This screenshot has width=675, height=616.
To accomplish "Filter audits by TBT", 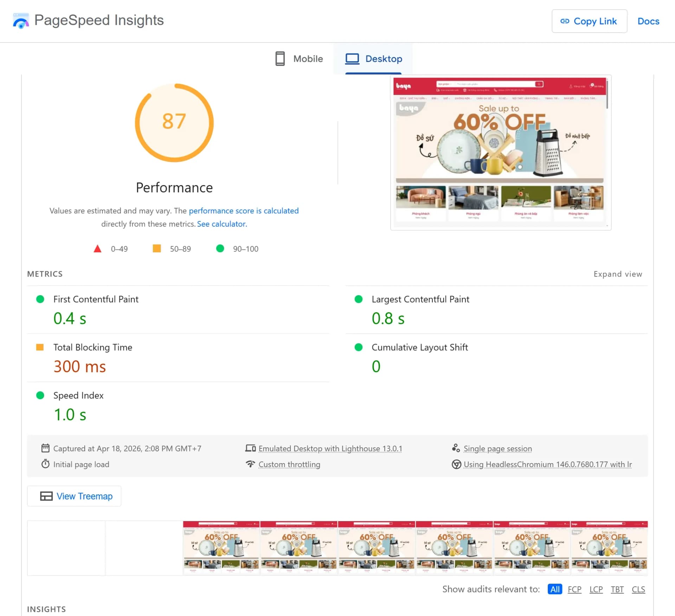I will click(617, 589).
